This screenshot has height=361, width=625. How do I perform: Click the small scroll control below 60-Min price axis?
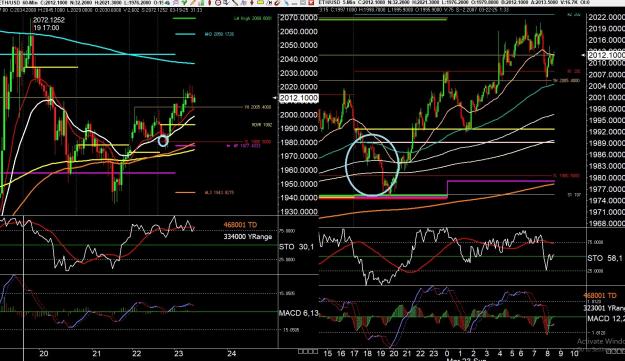[x=308, y=351]
